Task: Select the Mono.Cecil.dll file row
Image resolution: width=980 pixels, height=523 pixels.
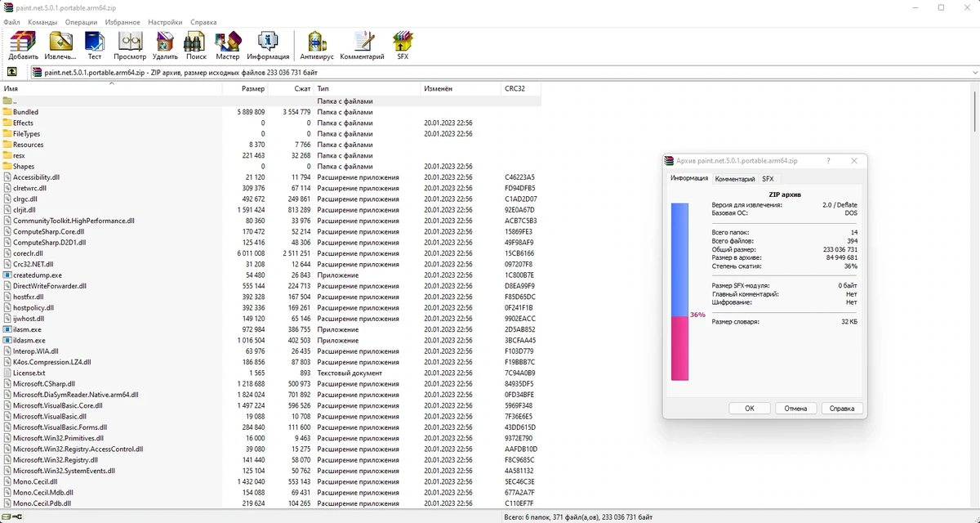Action: pyautogui.click(x=270, y=481)
